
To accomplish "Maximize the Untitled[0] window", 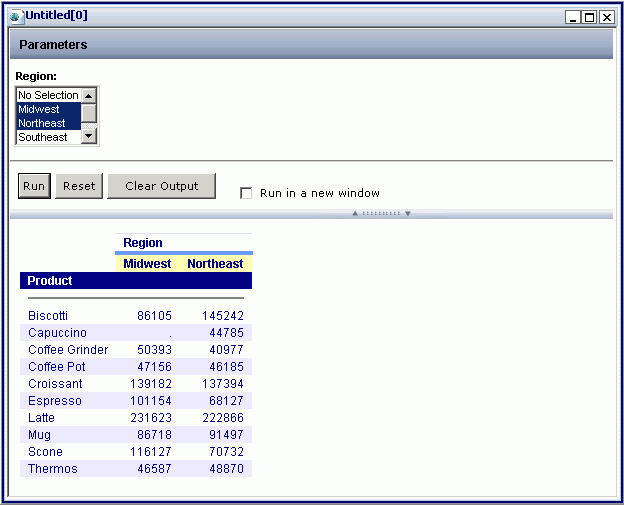I will click(x=589, y=18).
